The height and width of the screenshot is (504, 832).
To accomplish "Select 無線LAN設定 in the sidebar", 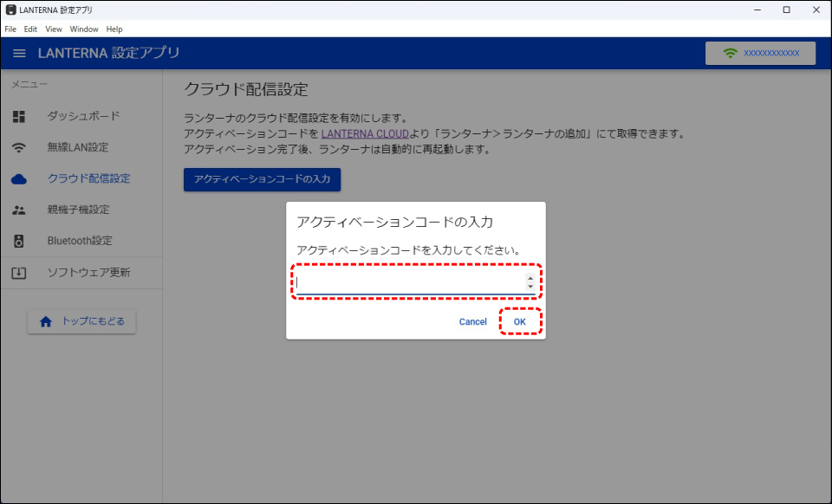I will pos(78,147).
